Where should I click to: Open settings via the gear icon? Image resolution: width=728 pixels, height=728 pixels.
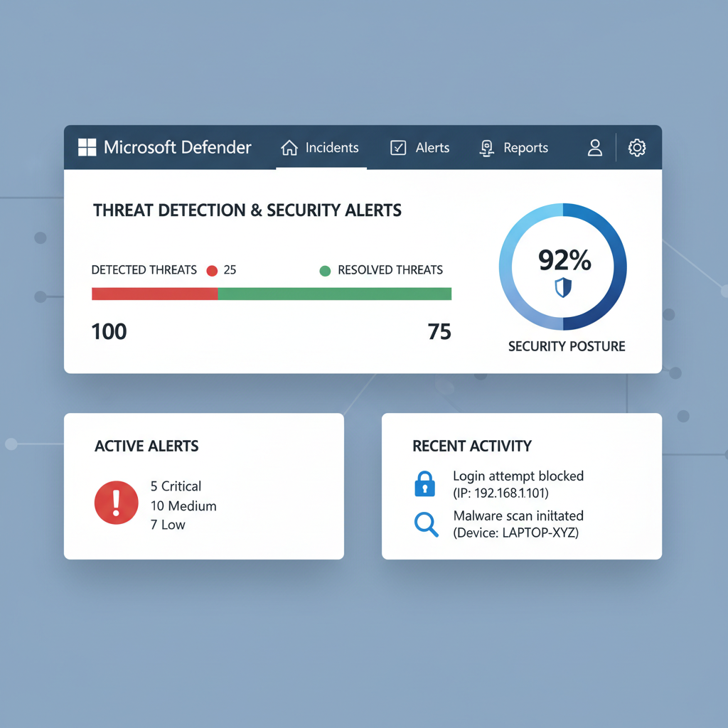[636, 148]
